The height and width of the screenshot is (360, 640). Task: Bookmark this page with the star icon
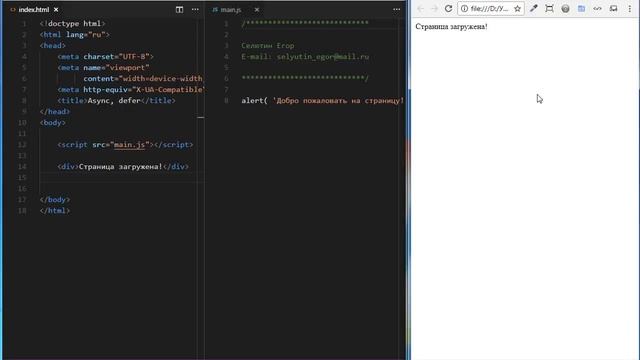pos(517,9)
